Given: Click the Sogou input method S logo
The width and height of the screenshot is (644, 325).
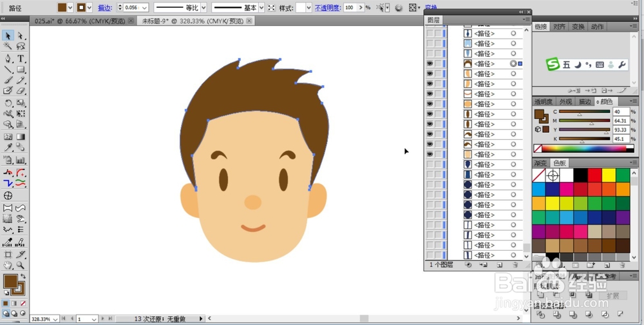Looking at the screenshot, I should click(553, 64).
